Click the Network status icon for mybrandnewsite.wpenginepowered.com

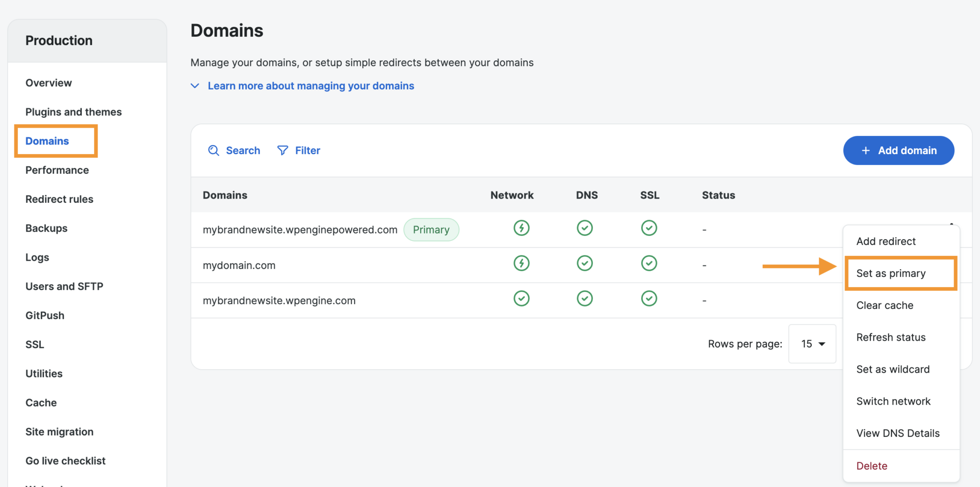tap(521, 228)
